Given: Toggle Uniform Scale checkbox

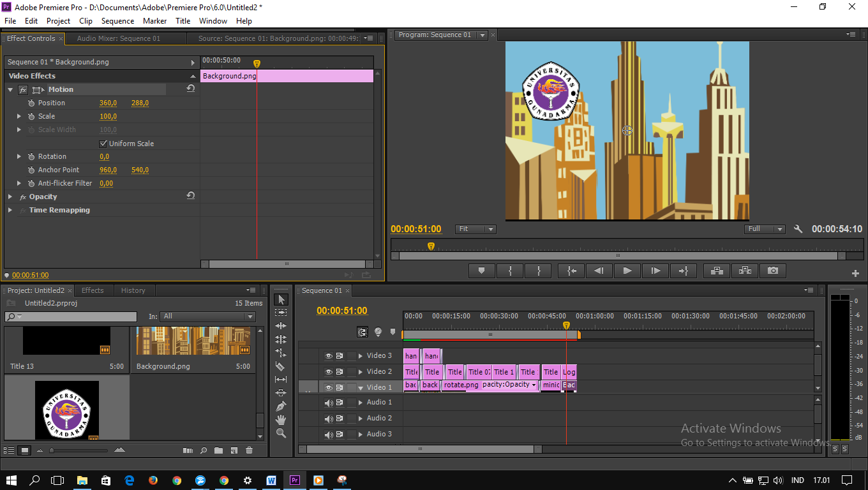Looking at the screenshot, I should pyautogui.click(x=103, y=143).
